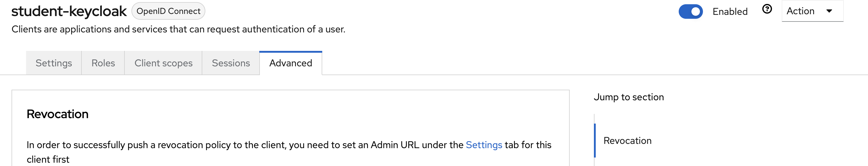The height and width of the screenshot is (166, 868).
Task: View the Sessions tab
Action: pyautogui.click(x=231, y=63)
